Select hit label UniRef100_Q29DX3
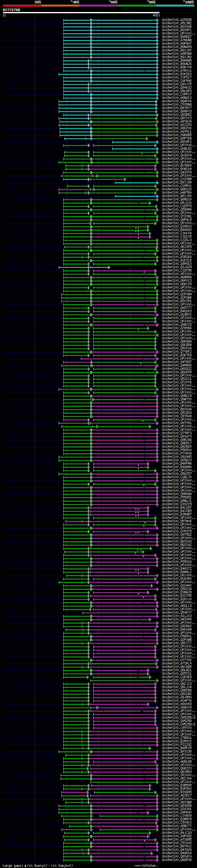This screenshot has width=197, height=868. 177,227
